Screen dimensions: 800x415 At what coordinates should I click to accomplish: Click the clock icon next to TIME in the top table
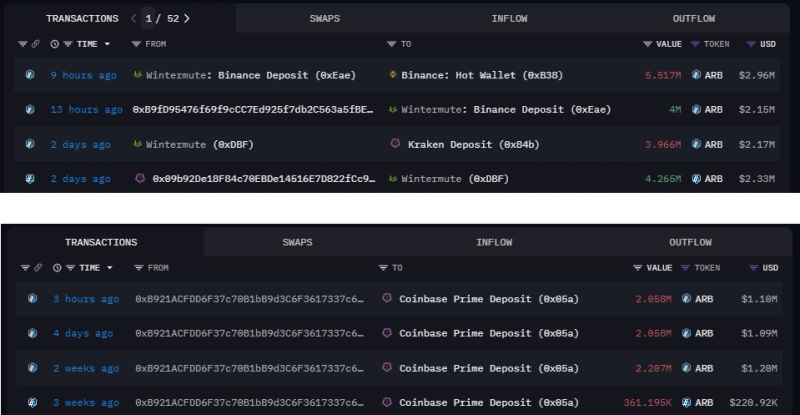(56, 44)
